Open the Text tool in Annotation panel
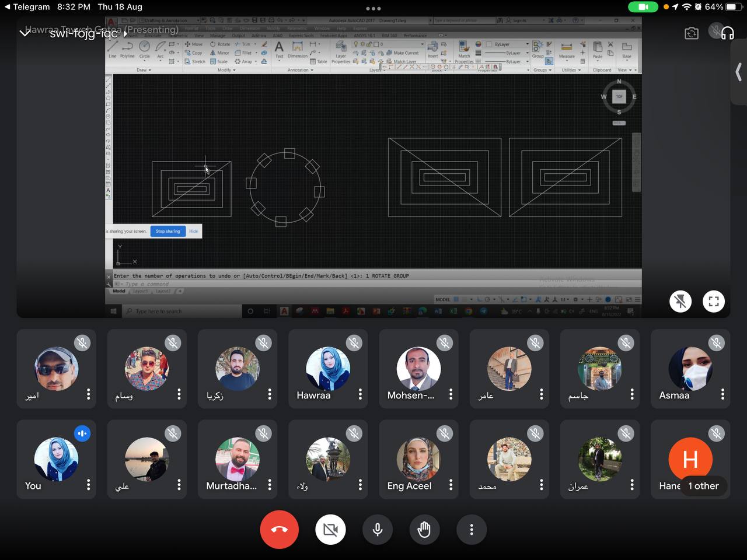Screen dimensions: 747x560 [x=279, y=49]
